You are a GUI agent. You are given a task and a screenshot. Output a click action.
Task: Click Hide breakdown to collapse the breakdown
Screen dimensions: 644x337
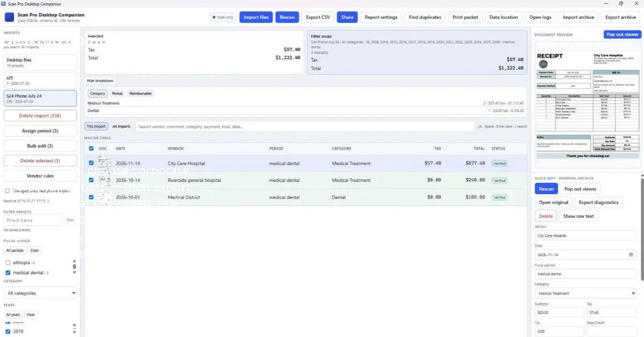point(100,81)
